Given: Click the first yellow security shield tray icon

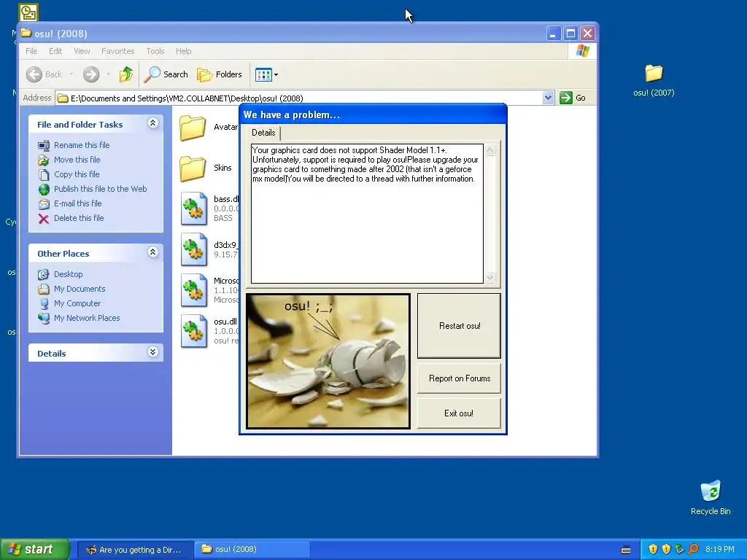Looking at the screenshot, I should (x=653, y=550).
